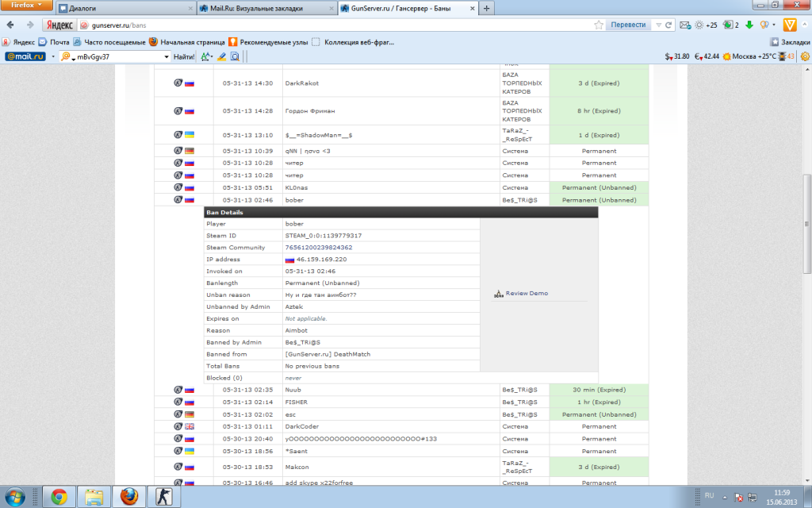Click the bookmark star in the address bar

[599, 25]
